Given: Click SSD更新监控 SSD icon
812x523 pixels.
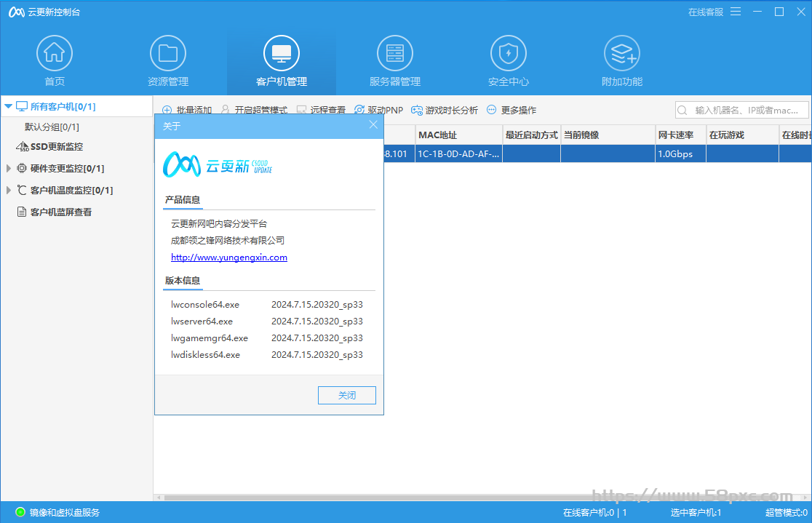Looking at the screenshot, I should 23,146.
